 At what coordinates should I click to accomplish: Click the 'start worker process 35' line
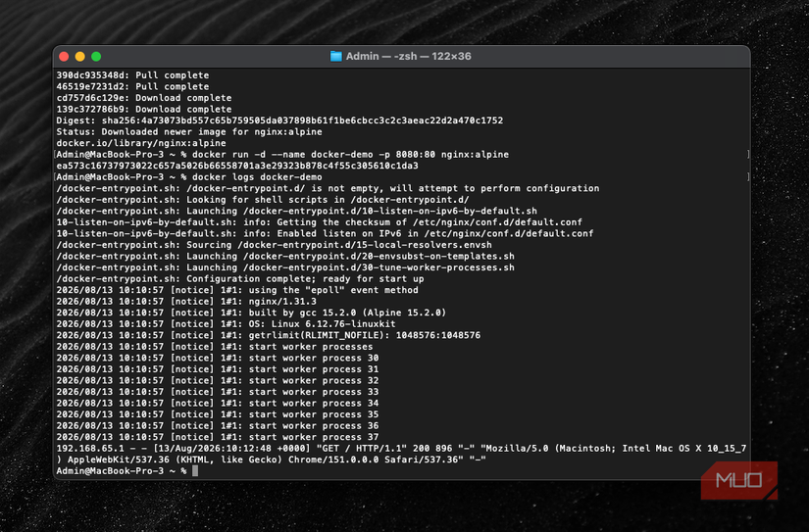218,415
